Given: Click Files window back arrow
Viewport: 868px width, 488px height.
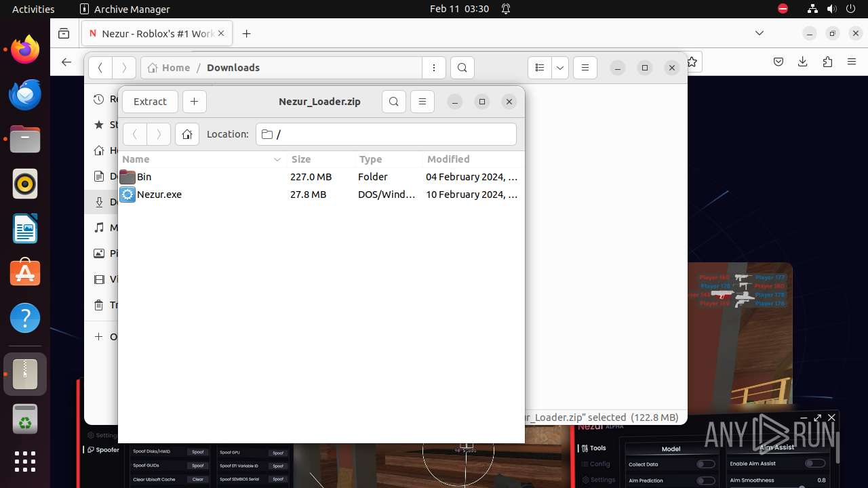Looking at the screenshot, I should point(100,68).
